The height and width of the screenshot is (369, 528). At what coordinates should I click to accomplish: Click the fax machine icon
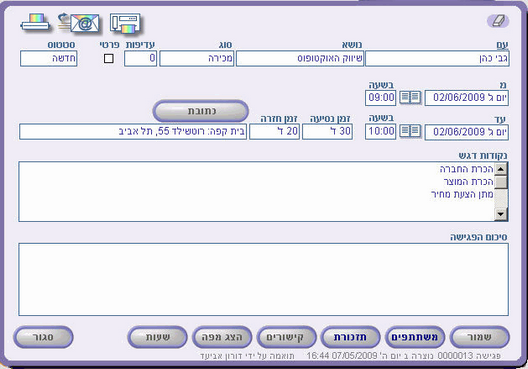pos(125,23)
